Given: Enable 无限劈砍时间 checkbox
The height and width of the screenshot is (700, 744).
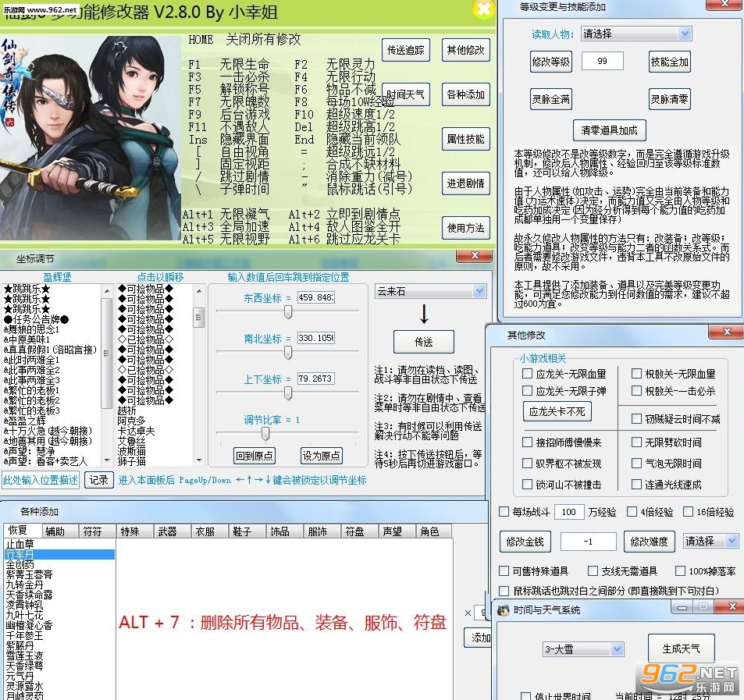Looking at the screenshot, I should click(x=636, y=442).
